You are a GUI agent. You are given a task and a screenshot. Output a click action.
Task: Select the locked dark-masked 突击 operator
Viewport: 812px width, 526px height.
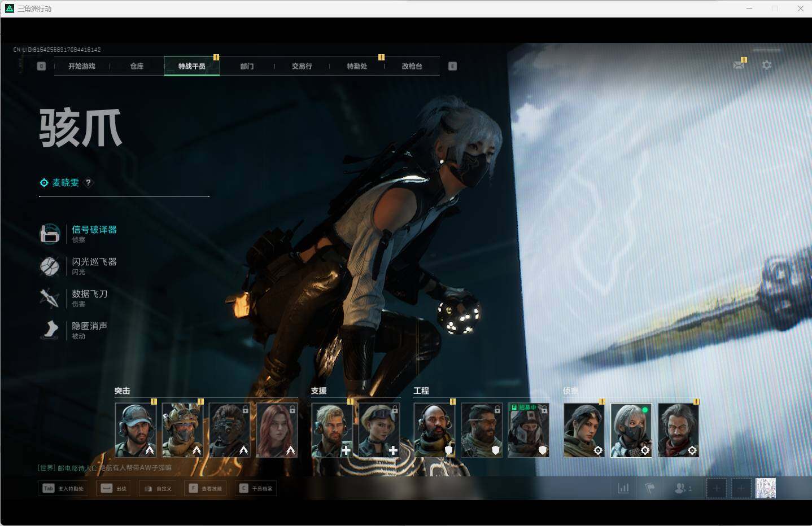pos(229,429)
